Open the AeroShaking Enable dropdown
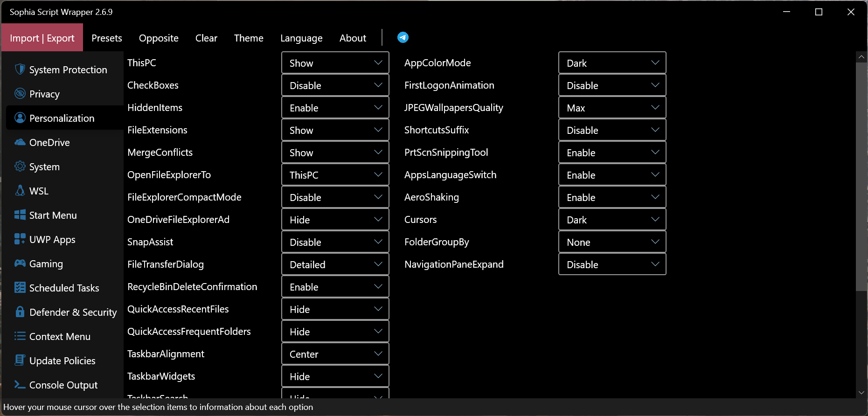The image size is (868, 416). (612, 197)
